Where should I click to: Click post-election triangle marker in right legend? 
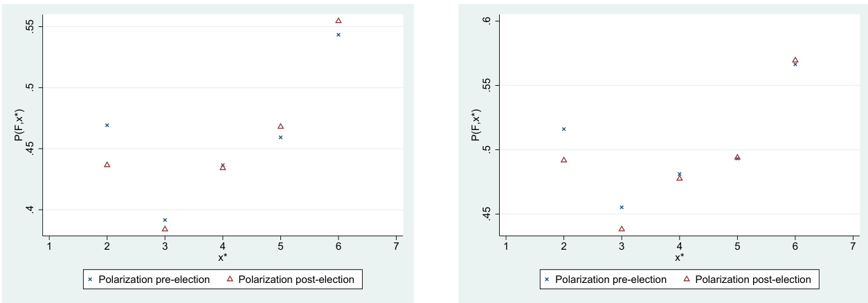click(687, 279)
